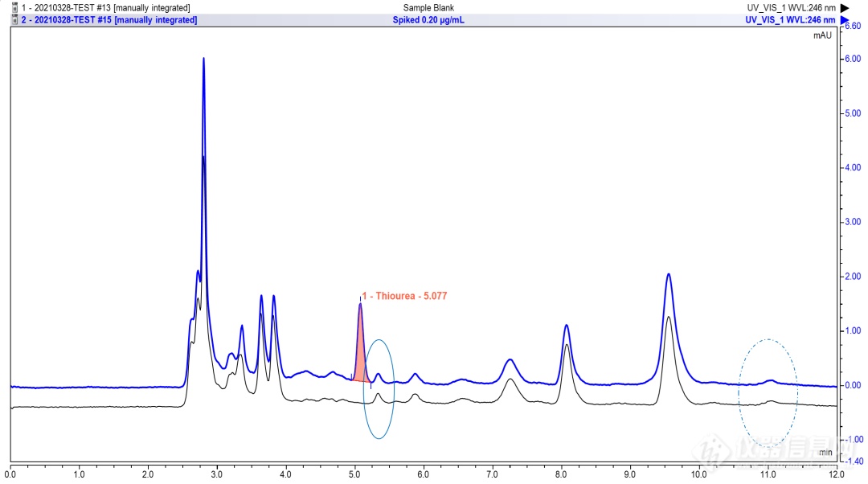Click the 6.0 tick on the time axis

[424, 474]
